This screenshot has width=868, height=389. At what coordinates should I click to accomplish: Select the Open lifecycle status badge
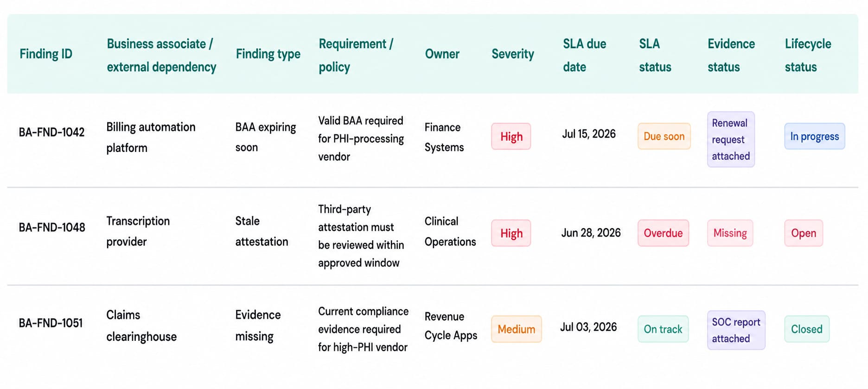804,233
